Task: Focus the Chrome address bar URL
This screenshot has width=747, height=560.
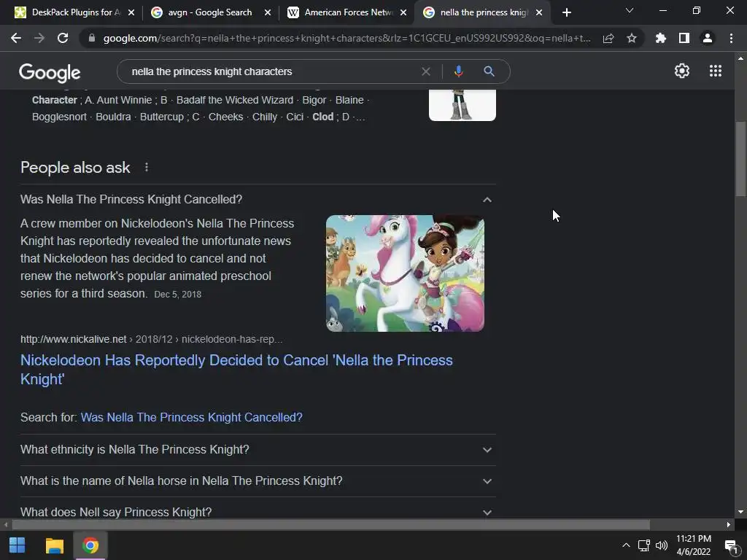Action: coord(347,38)
